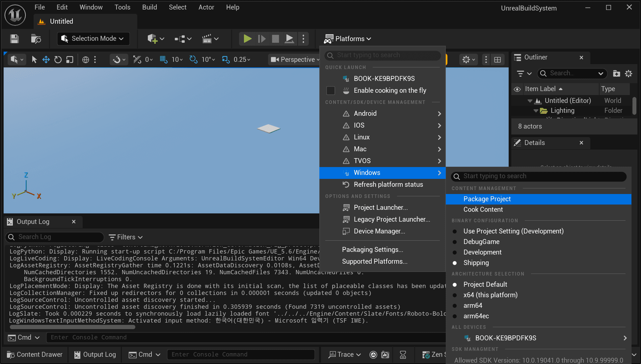Open the add-actor cube plus icon
641x364 pixels.
click(152, 39)
